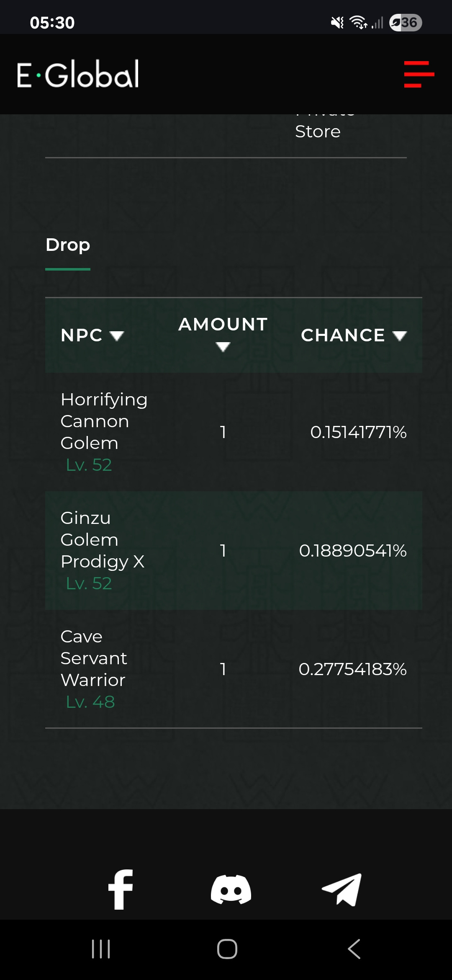Sort table by AMOUNT column arrow
Screen dimensions: 452x980
click(x=223, y=346)
